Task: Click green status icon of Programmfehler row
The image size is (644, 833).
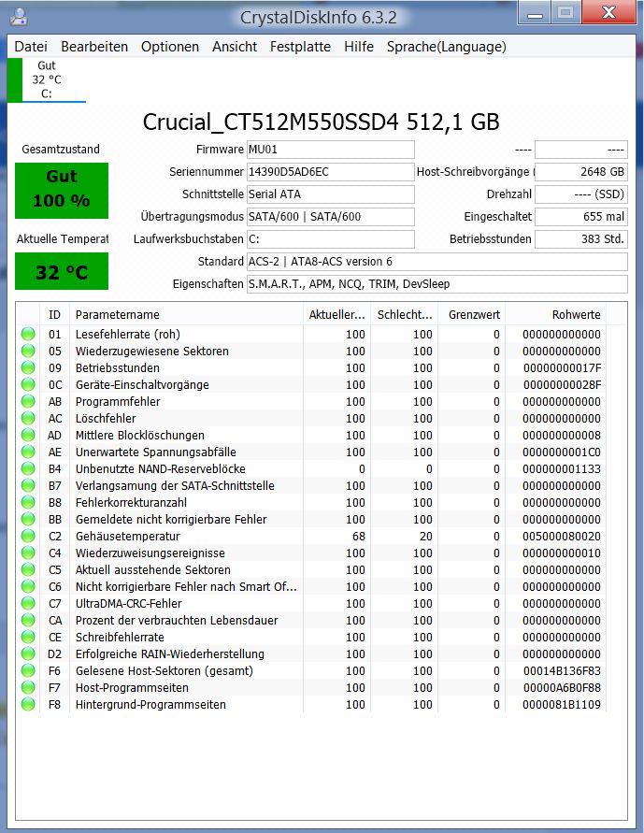Action: (x=28, y=401)
